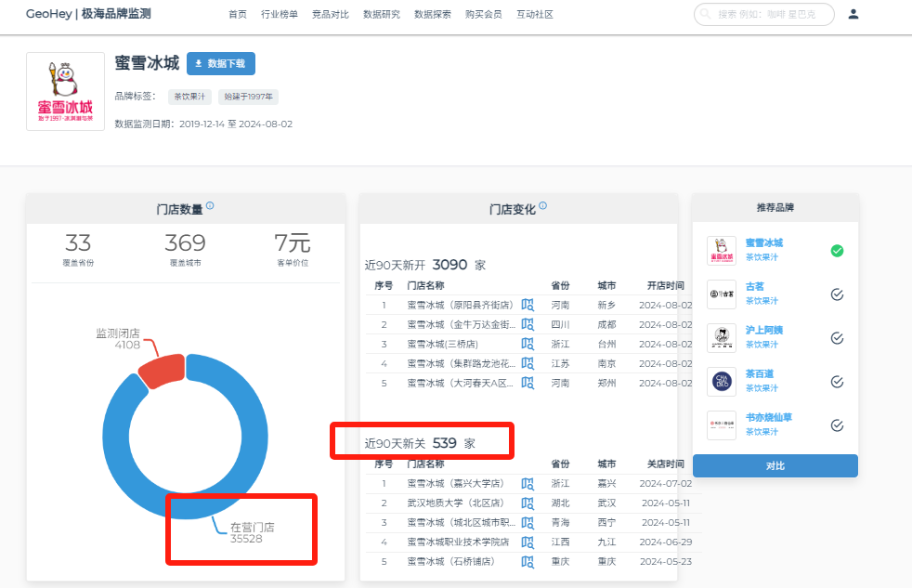Open map icon for 武汉地质大学（北区店）
Viewport: 912px width, 588px height.
(x=528, y=503)
